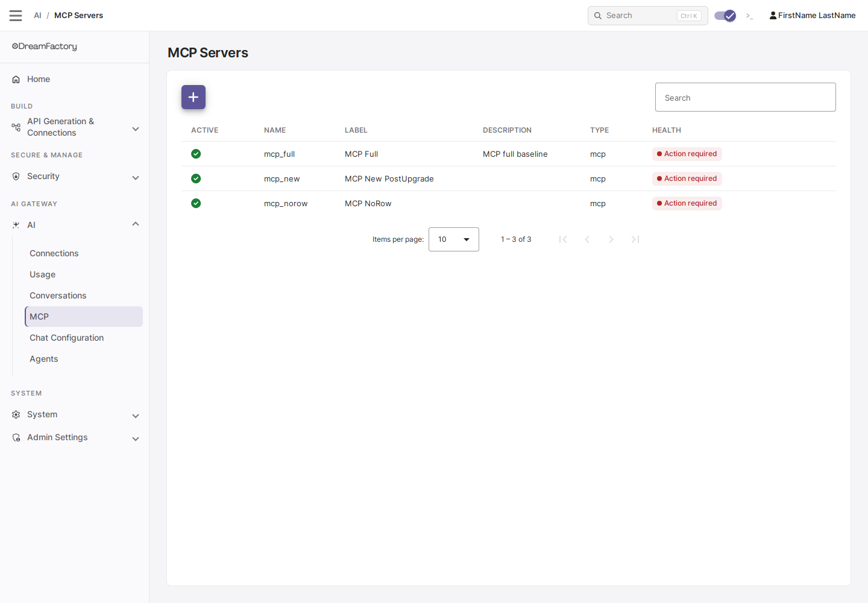Click the mcp_new name cell
The height and width of the screenshot is (603, 868).
pos(282,179)
